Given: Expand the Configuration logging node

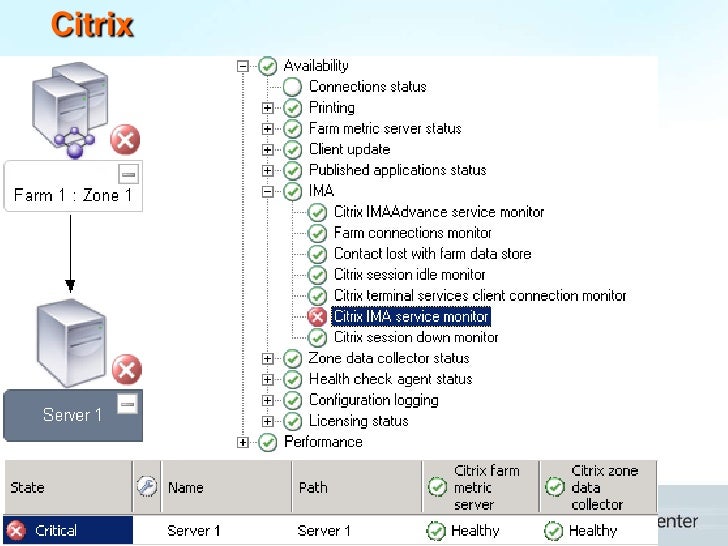Looking at the screenshot, I should (x=267, y=400).
